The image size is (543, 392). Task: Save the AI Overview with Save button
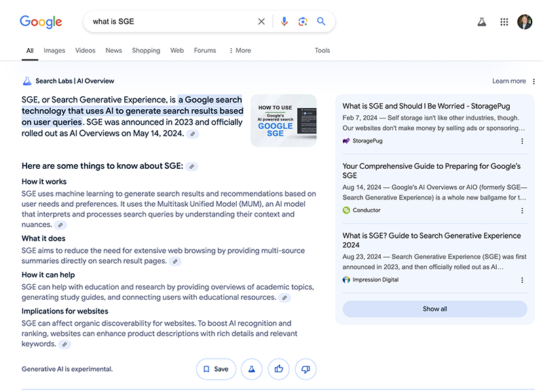216,369
